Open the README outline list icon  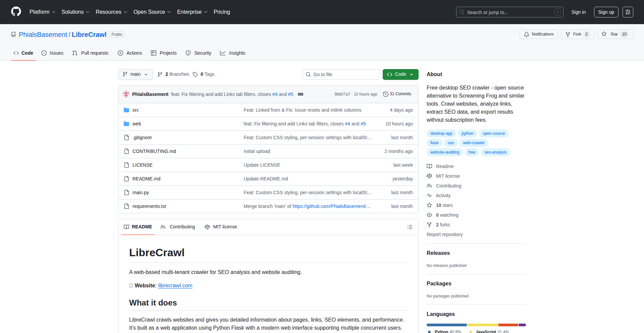tap(410, 227)
